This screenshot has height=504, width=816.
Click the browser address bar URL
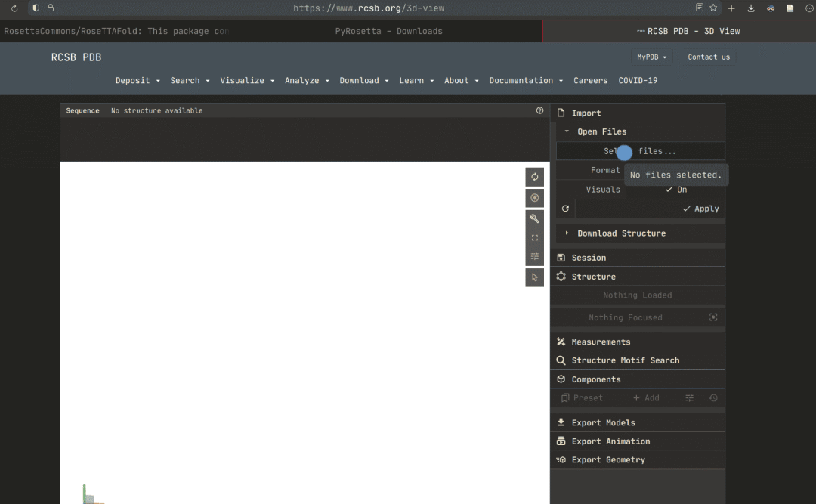369,8
